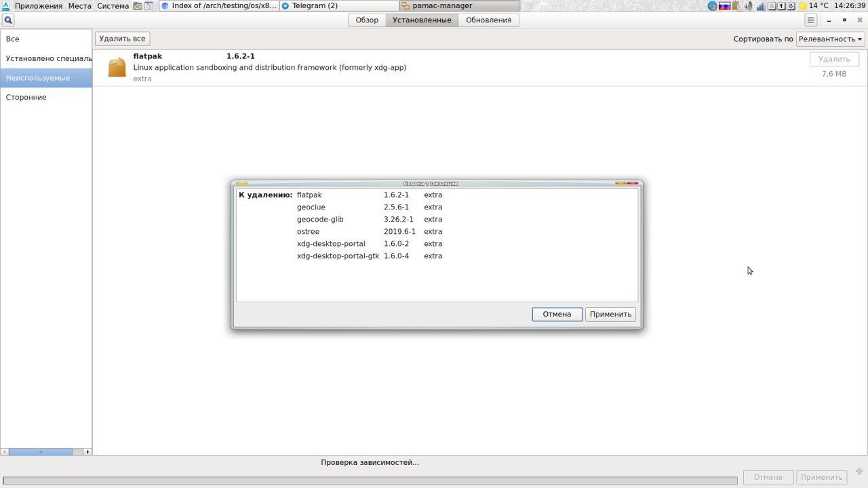
Task: Click the Num Lock indicator showing 1
Action: click(x=782, y=6)
